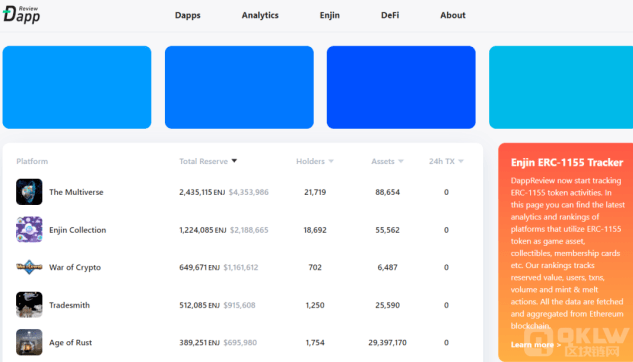Viewport: 633px width, 362px height.
Task: Click the DappReview logo
Action: coord(21,15)
